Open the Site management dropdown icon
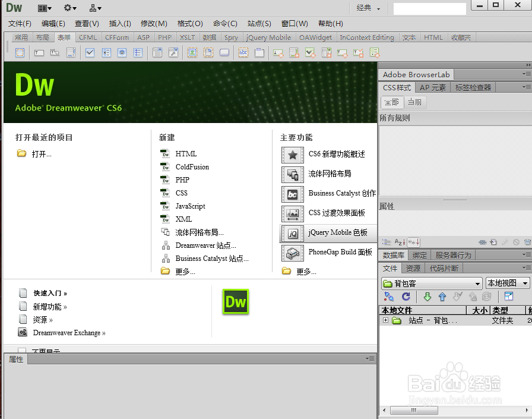Viewport: 532px width, 419px height. pyautogui.click(x=96, y=8)
